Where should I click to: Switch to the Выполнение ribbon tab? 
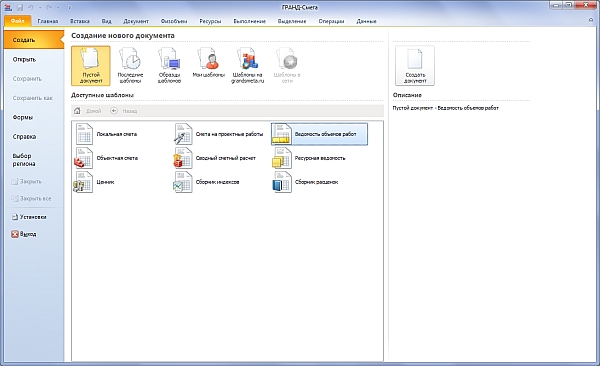tap(249, 21)
